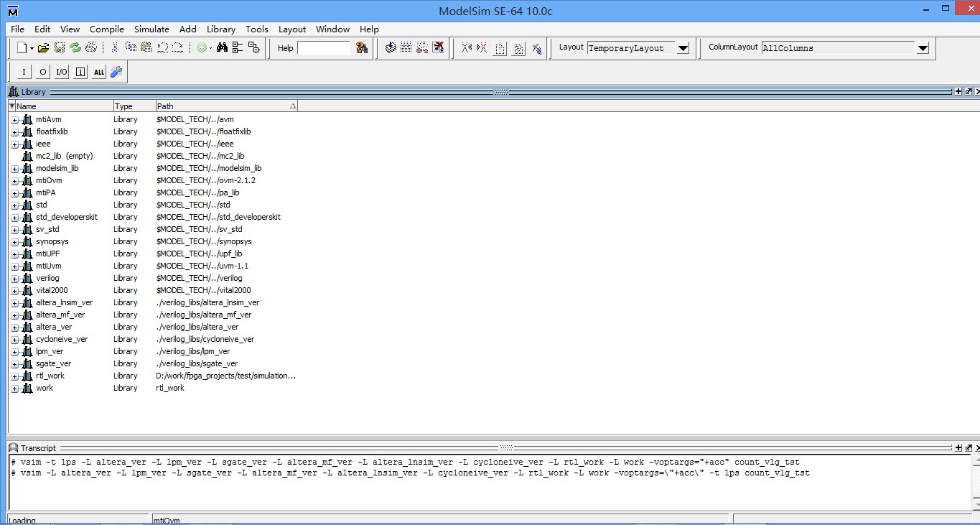Screen dimensions: 980x525
Task: Click the Print toolbar icon
Action: pyautogui.click(x=91, y=47)
